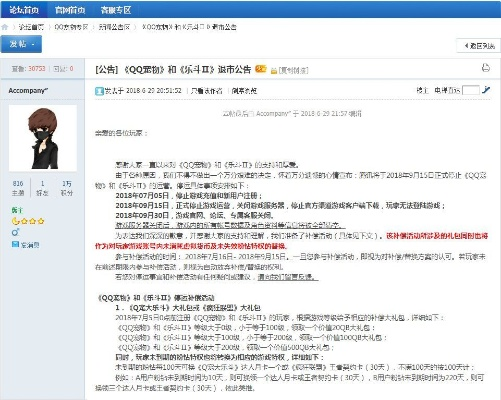Click the 发消息 send message link

[x=30, y=245]
